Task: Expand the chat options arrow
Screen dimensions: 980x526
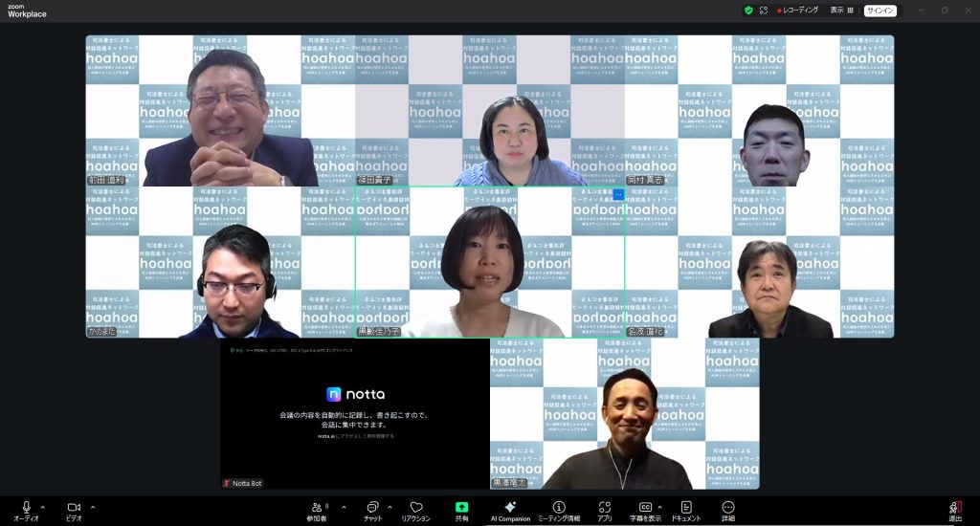Action: pyautogui.click(x=389, y=506)
